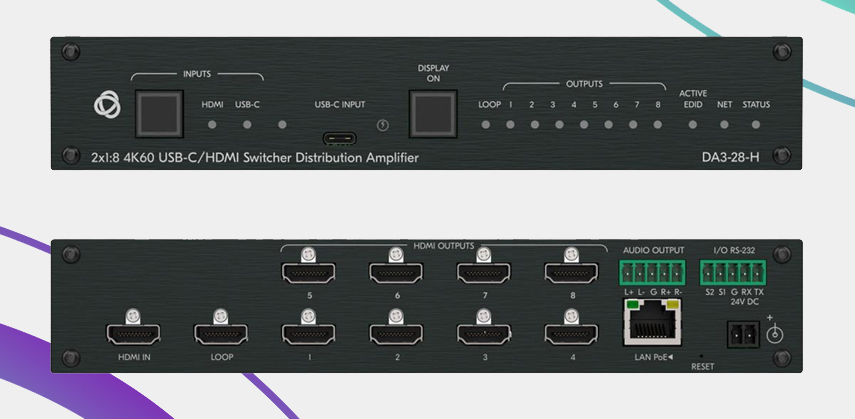Push the square DISPLAY ON button

pos(433,114)
